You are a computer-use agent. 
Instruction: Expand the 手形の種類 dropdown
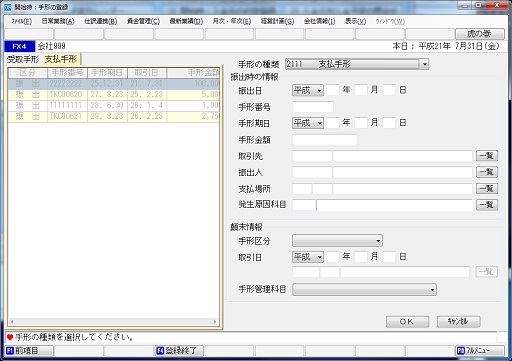tap(424, 64)
